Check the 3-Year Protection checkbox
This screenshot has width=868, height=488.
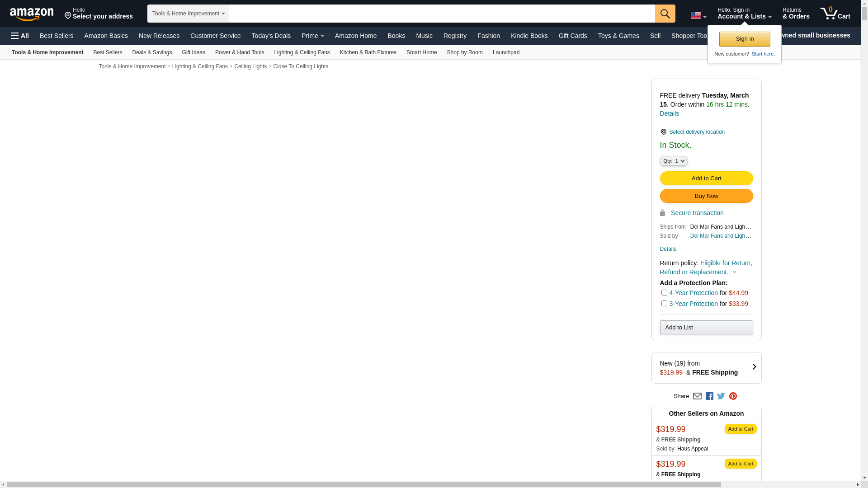pos(664,304)
